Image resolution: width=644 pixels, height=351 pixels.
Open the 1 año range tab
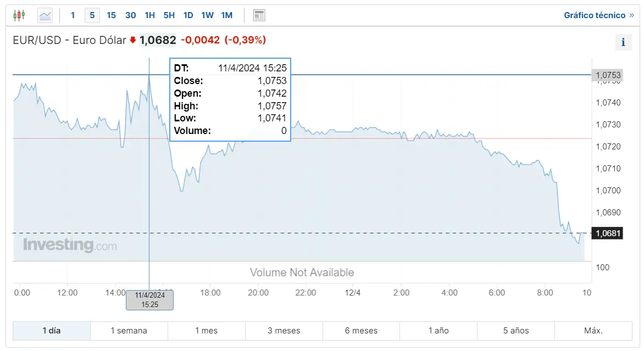(438, 331)
